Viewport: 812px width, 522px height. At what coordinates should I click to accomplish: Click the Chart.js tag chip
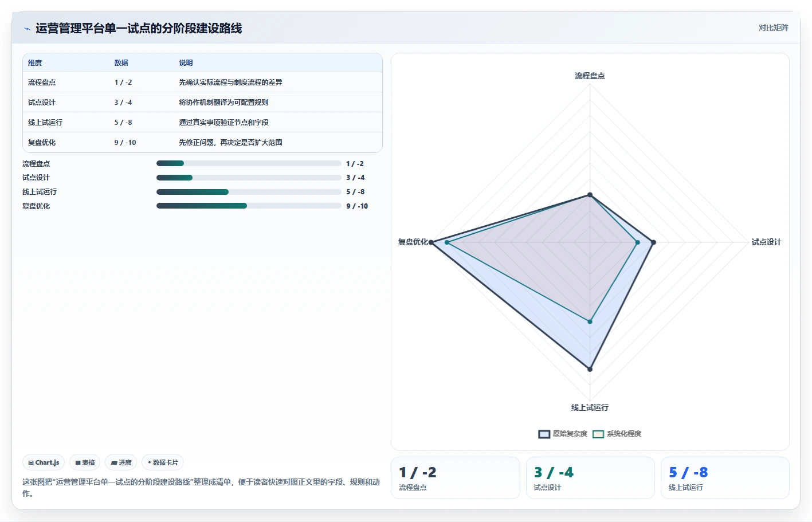(x=44, y=462)
